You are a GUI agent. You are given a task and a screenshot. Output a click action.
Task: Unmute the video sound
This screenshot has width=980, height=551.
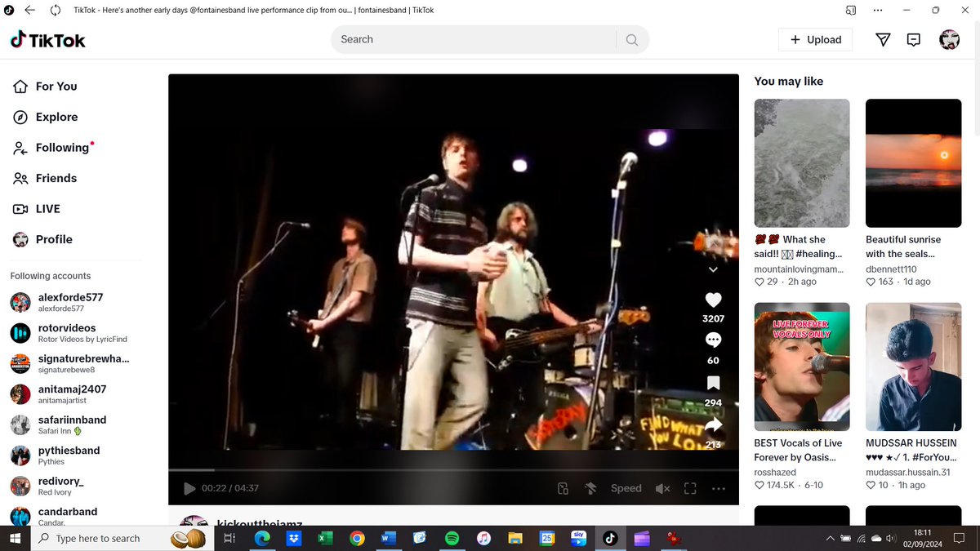point(662,488)
